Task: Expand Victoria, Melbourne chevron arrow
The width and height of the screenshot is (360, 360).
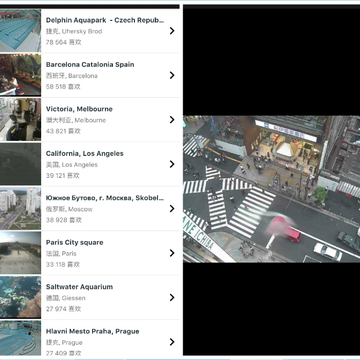Action: [172, 120]
